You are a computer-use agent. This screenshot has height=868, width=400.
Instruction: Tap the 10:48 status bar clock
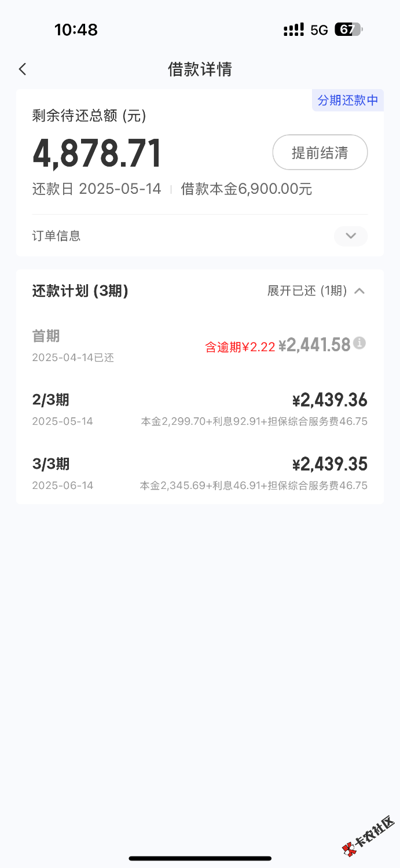coord(76,30)
